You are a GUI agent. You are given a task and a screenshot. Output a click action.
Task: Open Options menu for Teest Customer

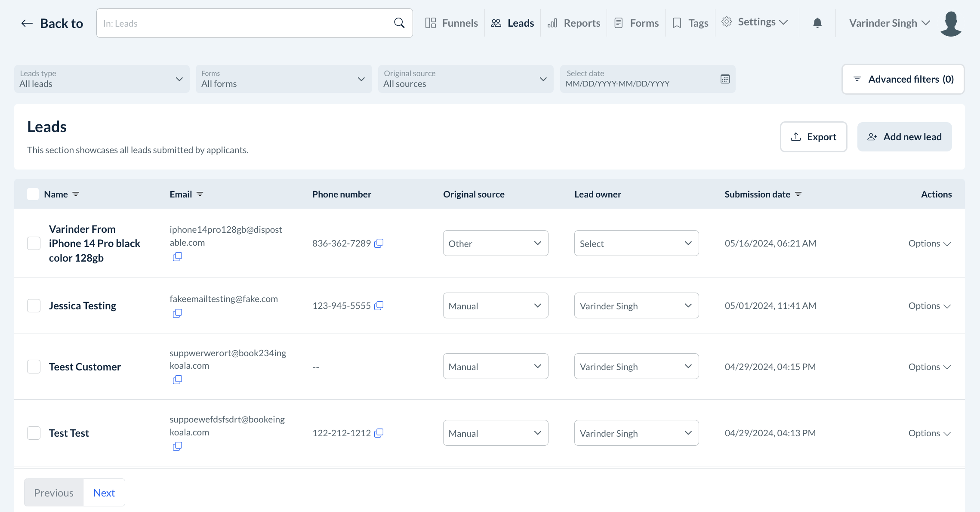point(929,367)
